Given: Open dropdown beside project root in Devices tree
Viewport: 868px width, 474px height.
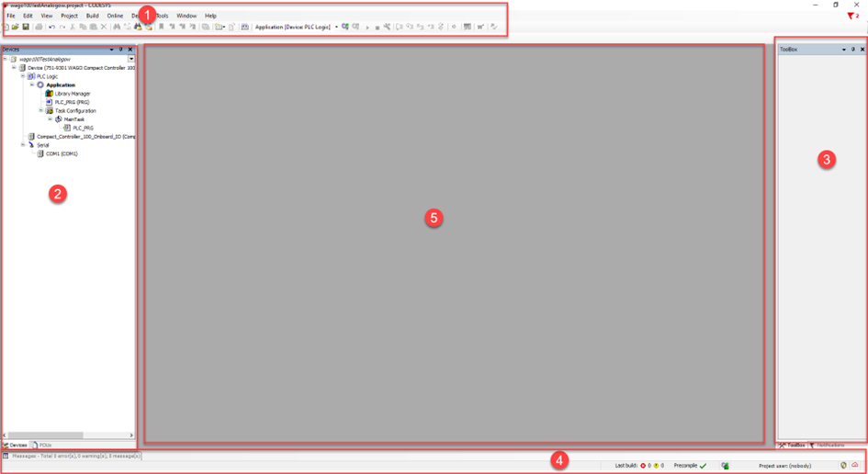Looking at the screenshot, I should click(131, 59).
